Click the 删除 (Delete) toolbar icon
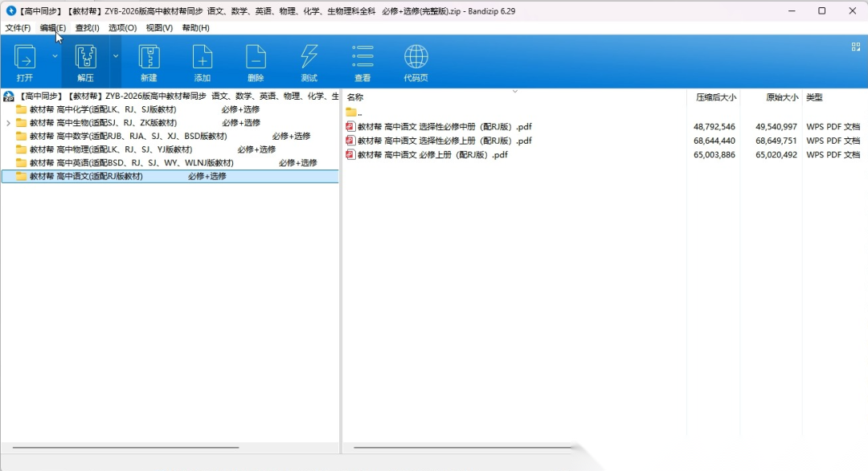Image resolution: width=868 pixels, height=471 pixels. pyautogui.click(x=256, y=58)
